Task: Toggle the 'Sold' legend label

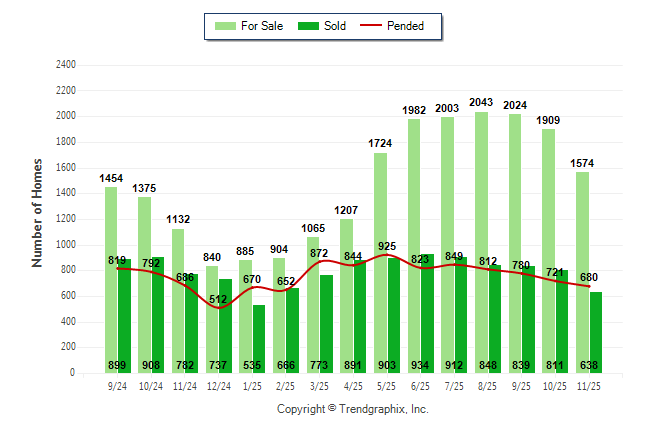Action: pos(335,26)
